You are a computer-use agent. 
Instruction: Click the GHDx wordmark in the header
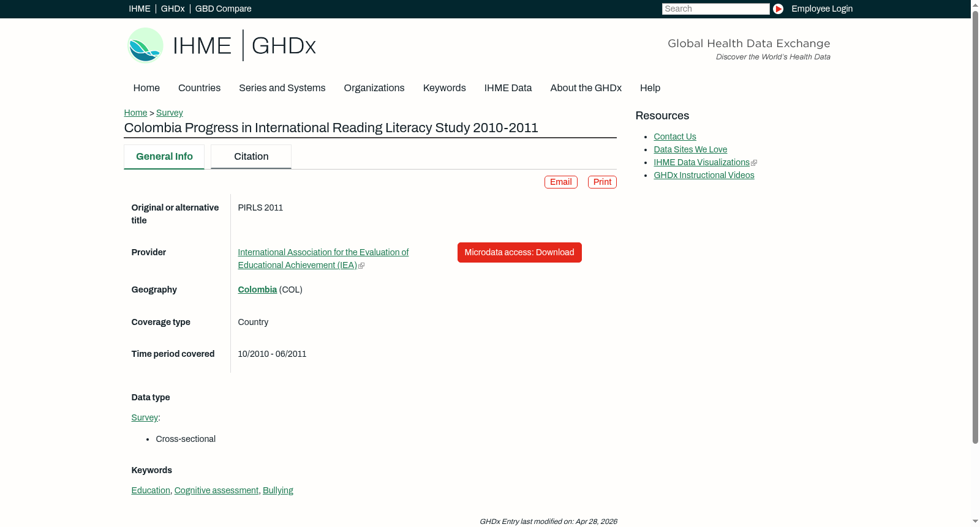click(x=284, y=46)
